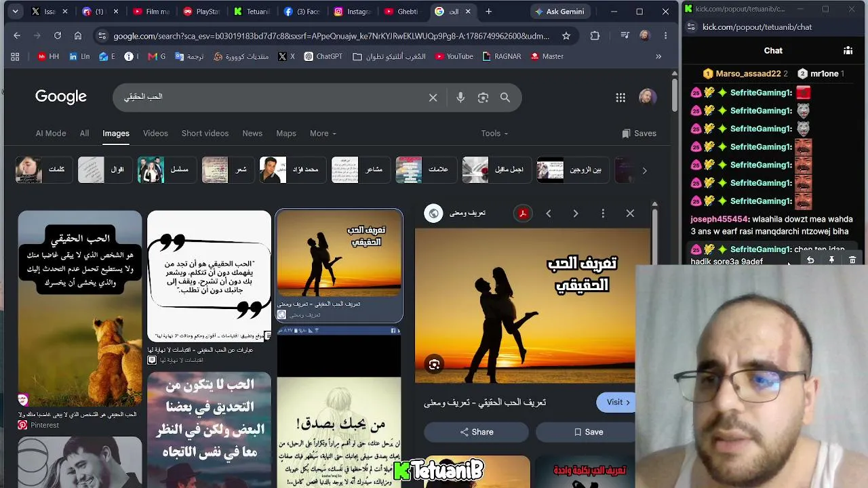Viewport: 868px width, 488px height.
Task: Open the Maps tab
Action: tap(286, 134)
